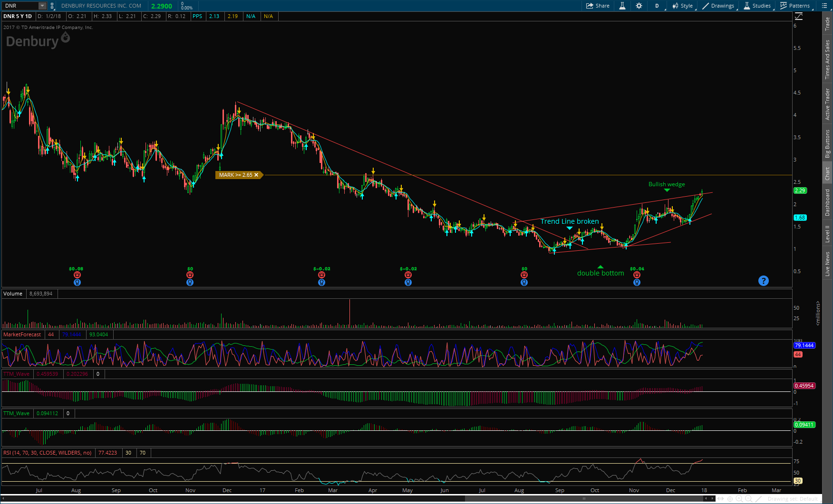
Task: Click the 79.1444 MarketForecast value bubble
Action: point(804,345)
